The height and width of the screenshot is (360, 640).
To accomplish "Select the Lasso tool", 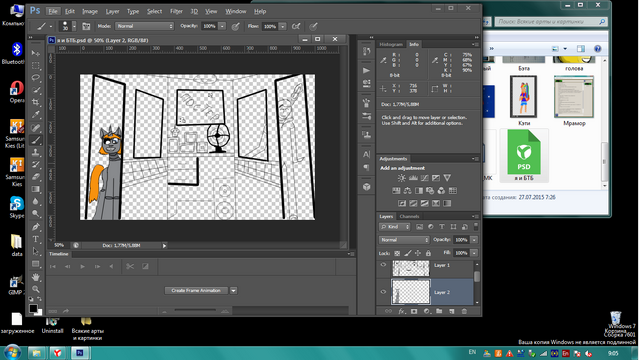I will (36, 78).
